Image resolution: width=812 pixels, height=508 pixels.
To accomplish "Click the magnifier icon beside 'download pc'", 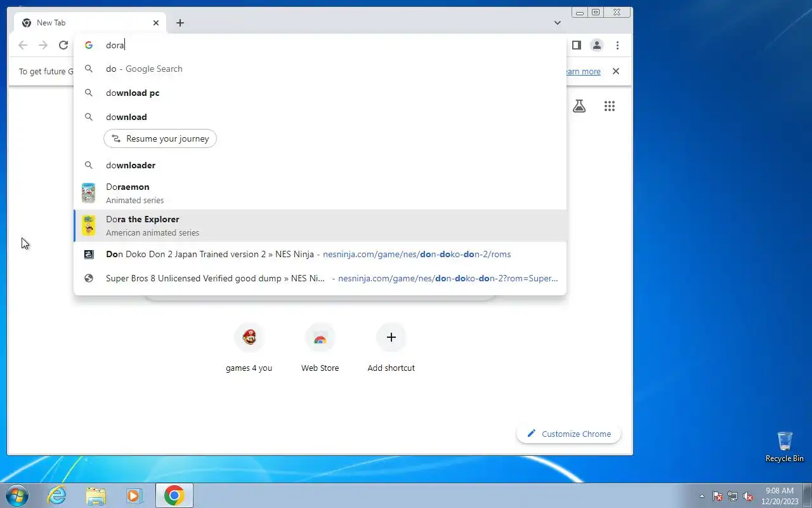I will pyautogui.click(x=89, y=93).
